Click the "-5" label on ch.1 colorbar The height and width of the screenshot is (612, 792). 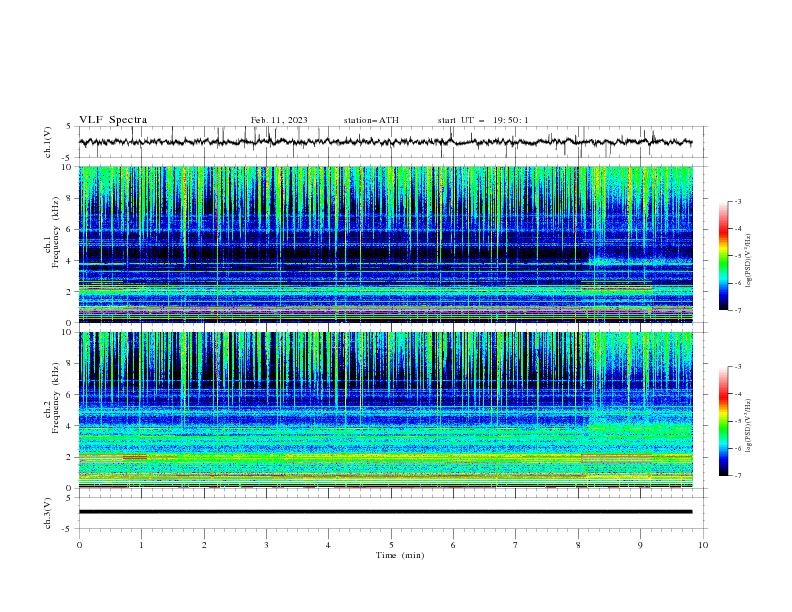tap(737, 256)
